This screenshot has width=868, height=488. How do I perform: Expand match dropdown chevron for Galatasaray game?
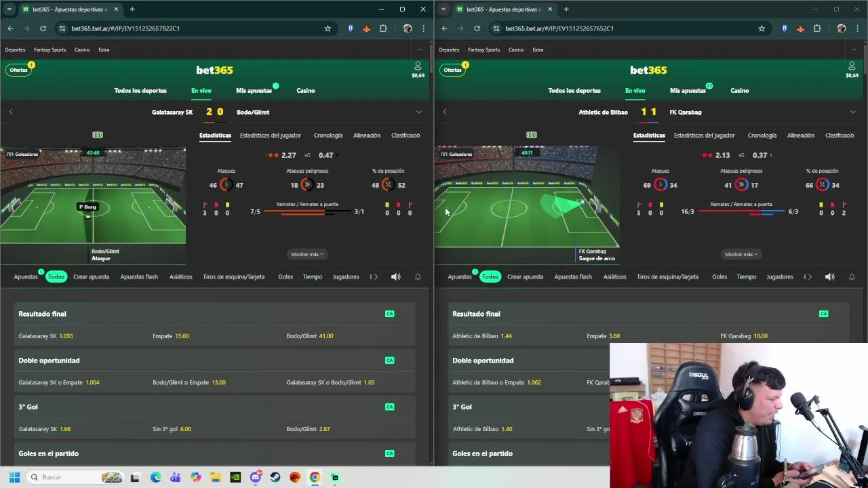[x=418, y=112]
